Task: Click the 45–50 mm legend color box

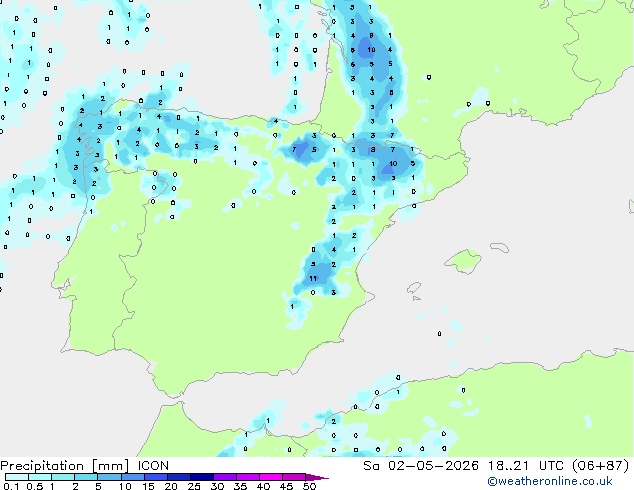Action: (294, 477)
